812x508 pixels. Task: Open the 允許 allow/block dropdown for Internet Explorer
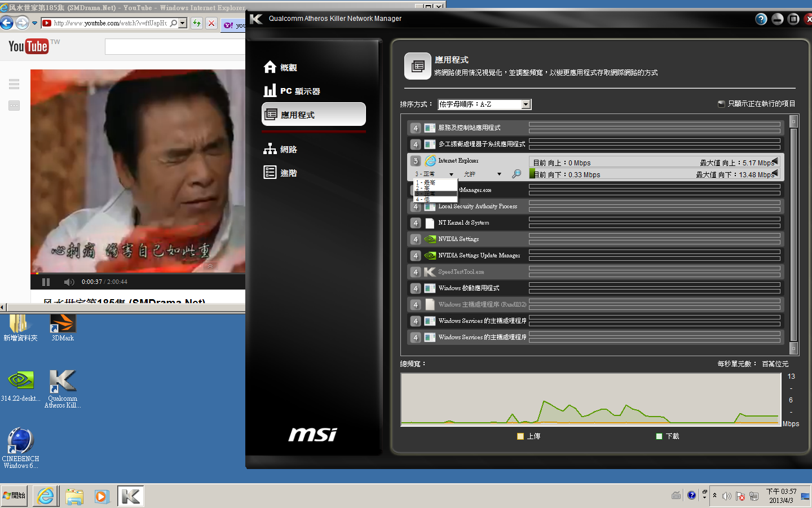pos(482,174)
